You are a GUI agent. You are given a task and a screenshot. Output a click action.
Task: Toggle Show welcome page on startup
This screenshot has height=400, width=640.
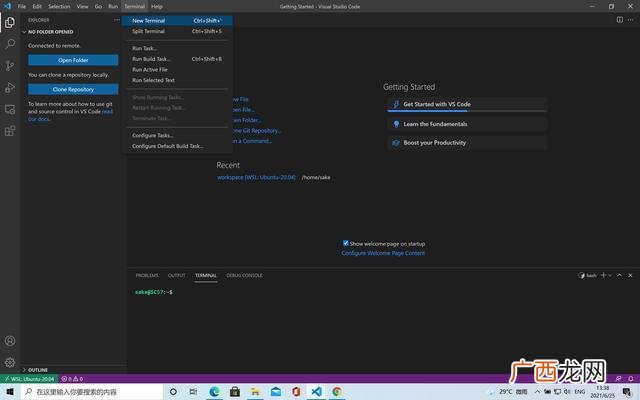[346, 243]
